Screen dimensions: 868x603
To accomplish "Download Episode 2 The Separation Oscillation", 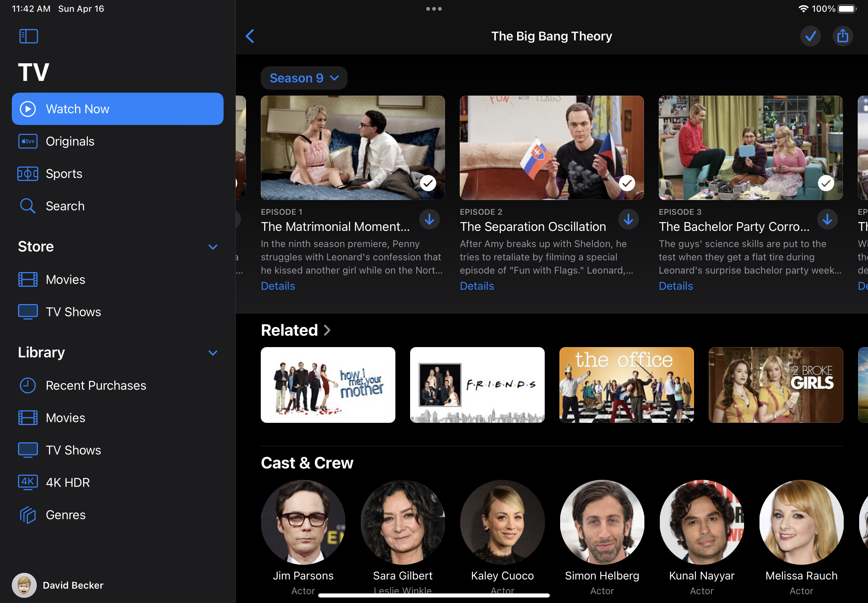I will 629,219.
